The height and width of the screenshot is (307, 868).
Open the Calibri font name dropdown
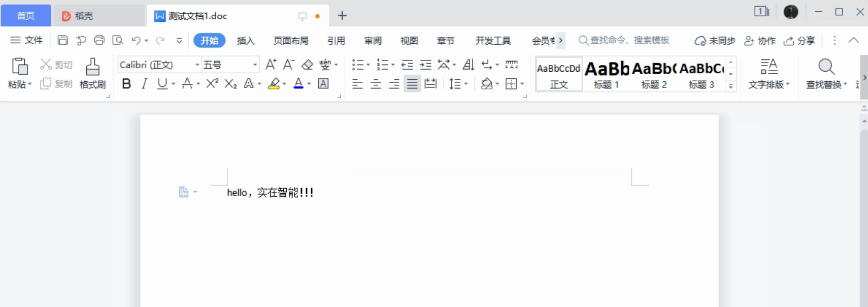[x=197, y=65]
